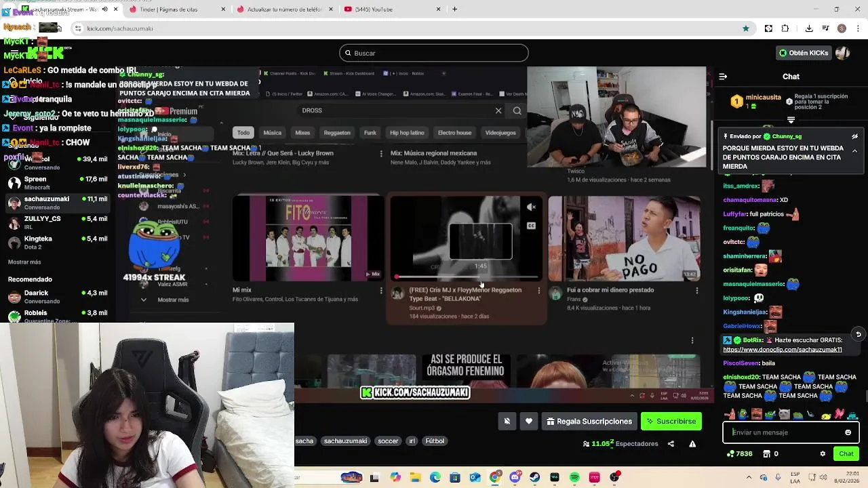
Task: Select the Electro house filter chip
Action: (x=454, y=133)
